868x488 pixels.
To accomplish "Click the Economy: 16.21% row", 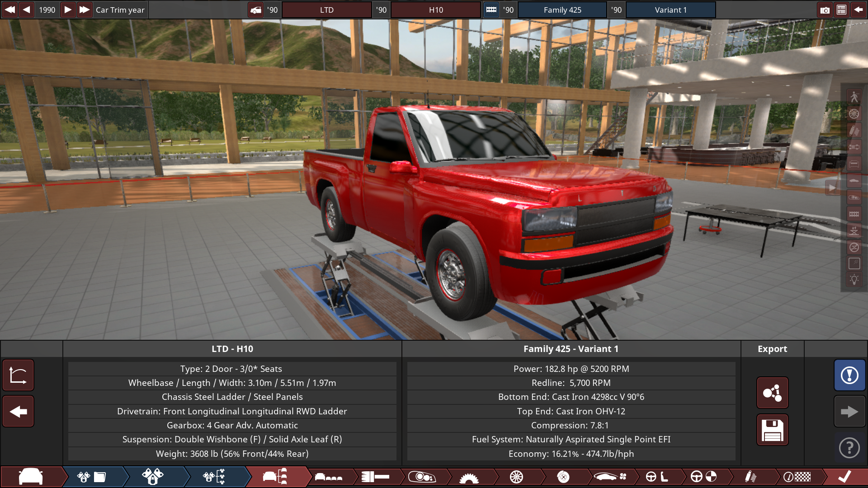I will (x=571, y=454).
